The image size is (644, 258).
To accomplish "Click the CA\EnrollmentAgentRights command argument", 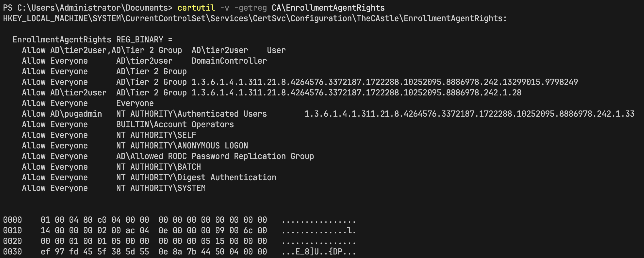I will point(328,8).
